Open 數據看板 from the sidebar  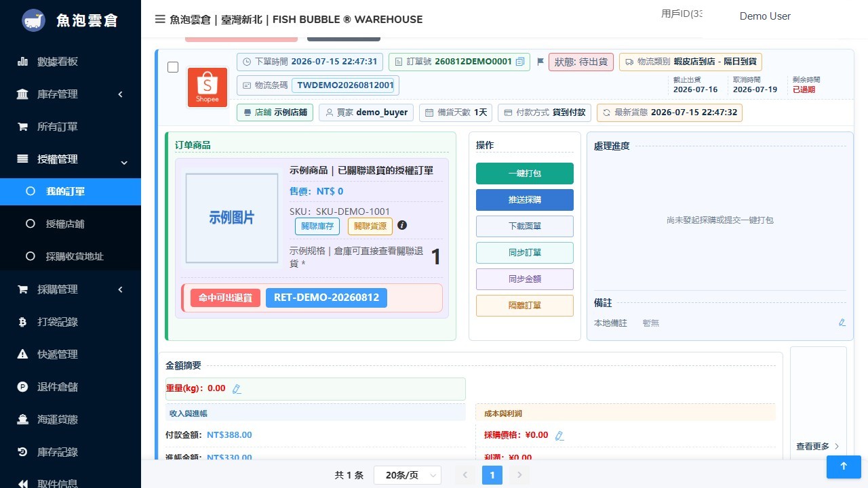coord(71,62)
